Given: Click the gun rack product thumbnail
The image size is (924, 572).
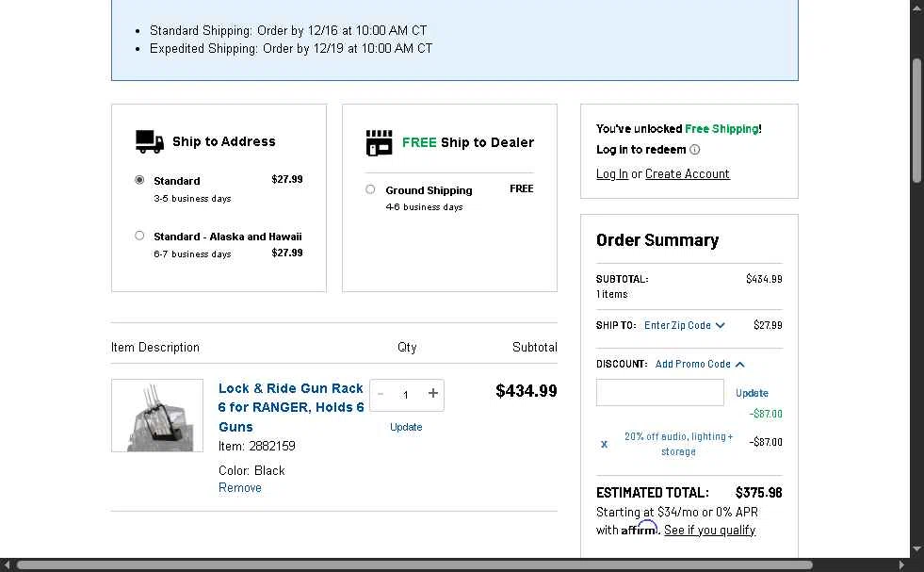Looking at the screenshot, I should click(157, 416).
